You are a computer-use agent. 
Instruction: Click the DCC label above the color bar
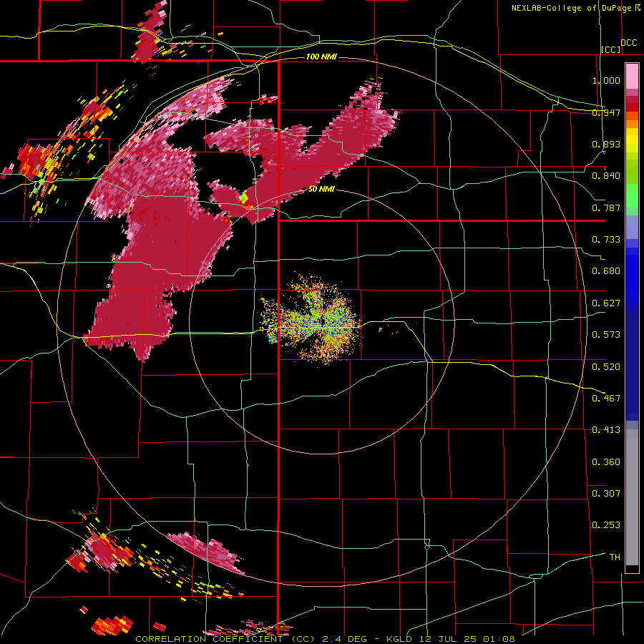click(x=628, y=43)
